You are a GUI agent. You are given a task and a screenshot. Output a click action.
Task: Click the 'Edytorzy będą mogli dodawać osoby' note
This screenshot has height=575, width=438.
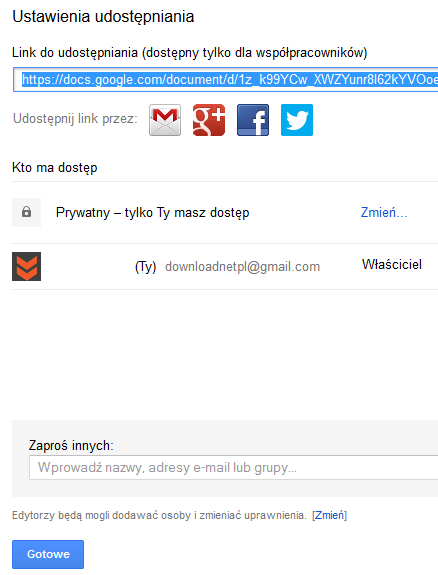coord(159,515)
